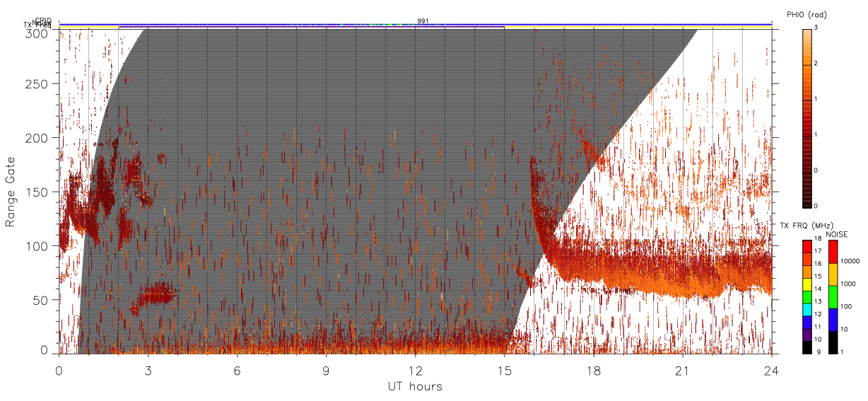Select the red 10000 noise swatch
Viewport: 868px width, 401px height.
point(833,252)
